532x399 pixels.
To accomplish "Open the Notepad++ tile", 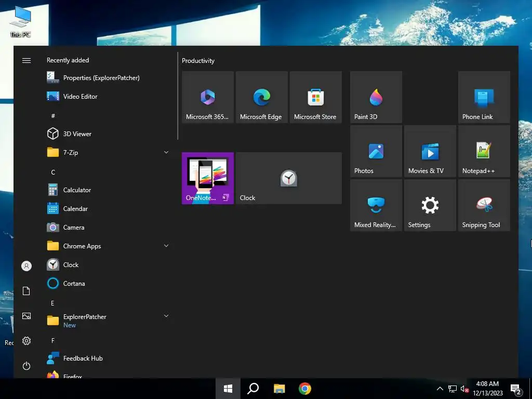I will [484, 151].
